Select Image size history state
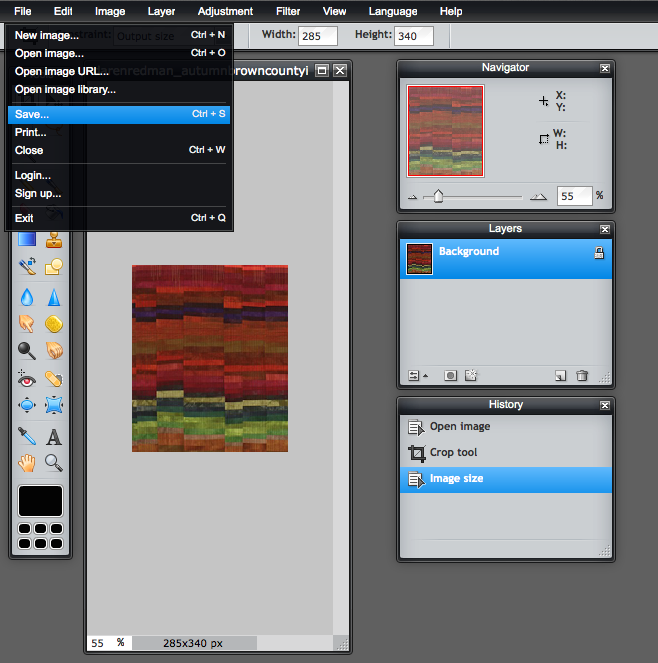Image resolution: width=658 pixels, height=663 pixels. click(506, 479)
